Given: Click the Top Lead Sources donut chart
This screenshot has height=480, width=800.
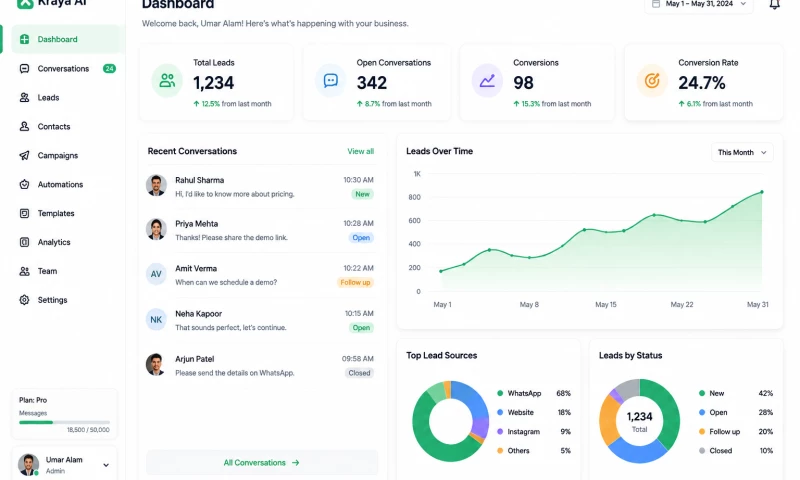Looking at the screenshot, I should (451, 421).
